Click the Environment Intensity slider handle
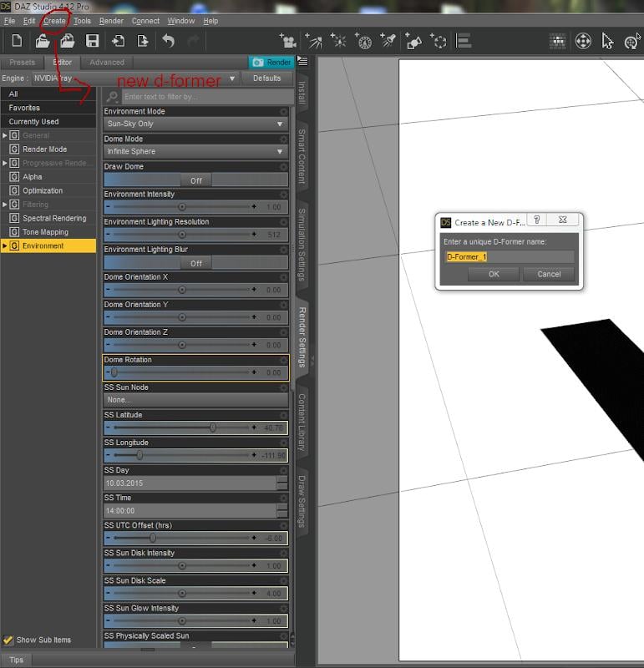 [x=182, y=206]
